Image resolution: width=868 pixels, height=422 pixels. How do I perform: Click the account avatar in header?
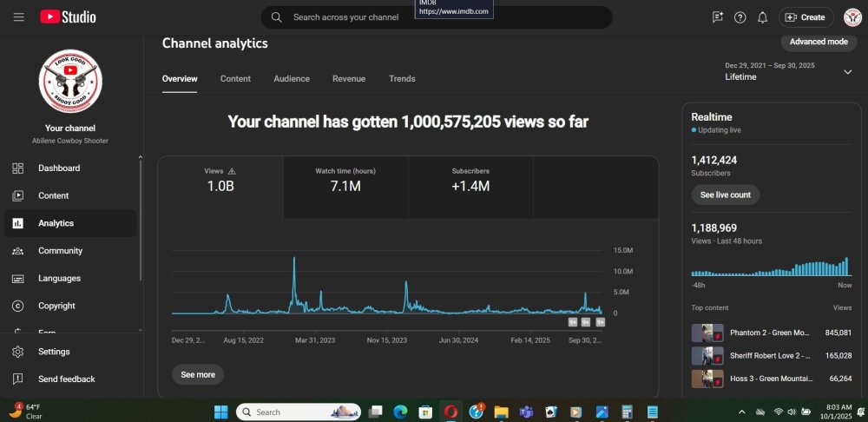pos(852,17)
